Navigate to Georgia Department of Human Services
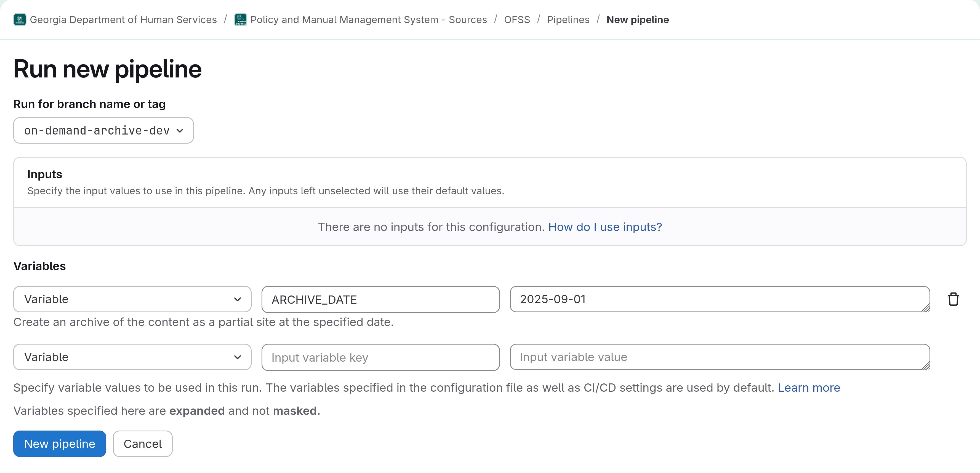Viewport: 980px width, 473px height. (123, 19)
